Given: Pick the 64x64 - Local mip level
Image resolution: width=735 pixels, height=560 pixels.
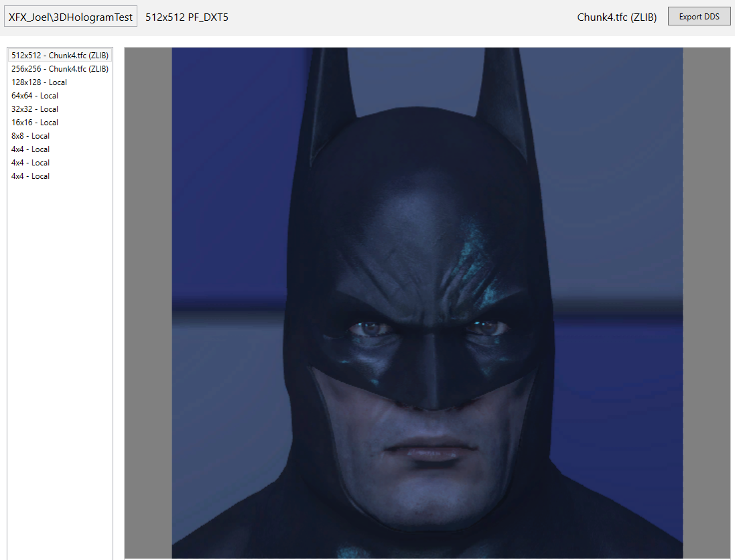Looking at the screenshot, I should [60, 96].
